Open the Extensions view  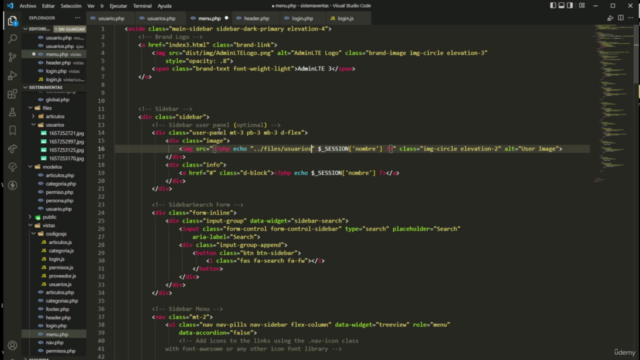(x=12, y=94)
